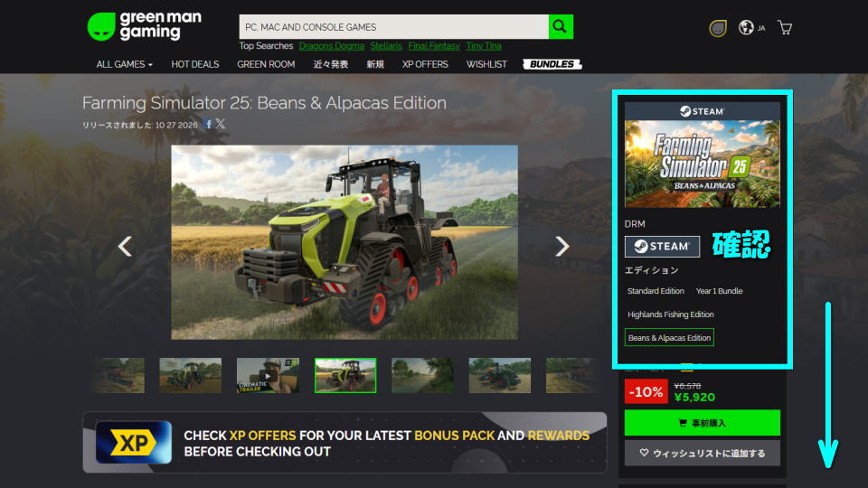Select the Highlands Fishing Edition option
This screenshot has width=868, height=488.
[670, 314]
